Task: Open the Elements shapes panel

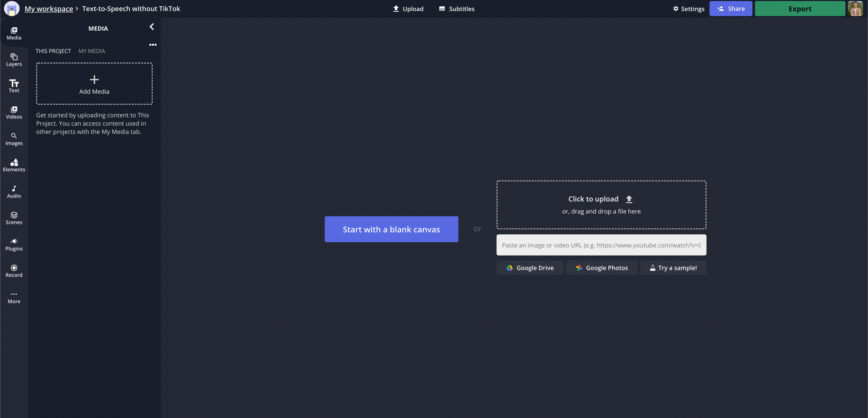Action: [14, 165]
